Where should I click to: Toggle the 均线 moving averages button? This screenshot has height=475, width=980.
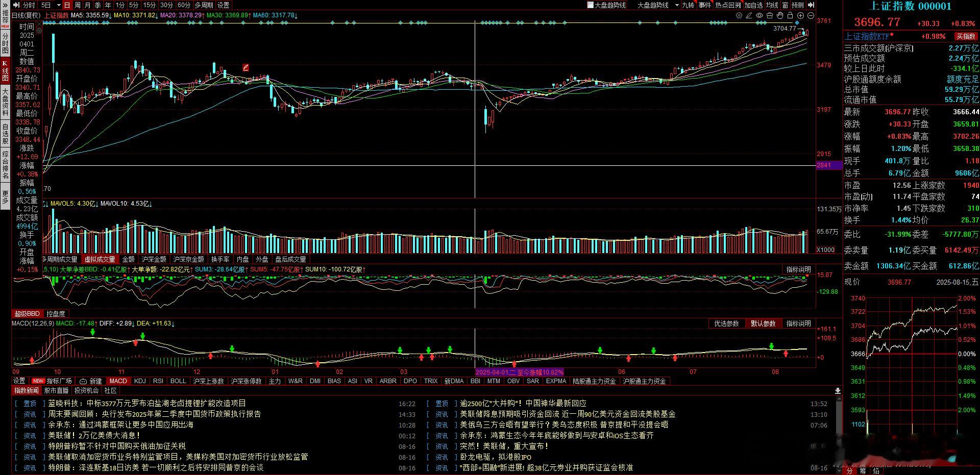[772, 5]
